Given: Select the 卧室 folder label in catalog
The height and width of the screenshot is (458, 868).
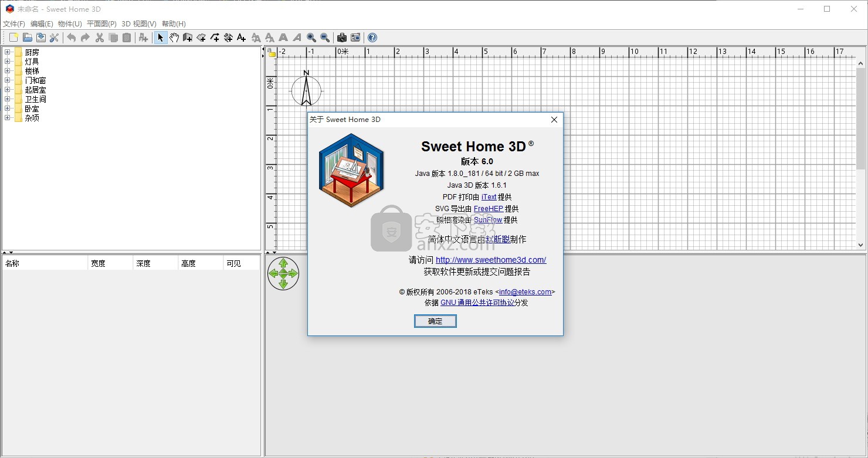Looking at the screenshot, I should [32, 108].
